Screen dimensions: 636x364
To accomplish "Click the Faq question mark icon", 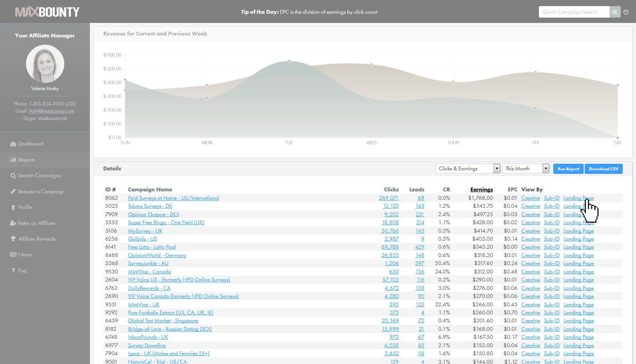I will point(13,270).
